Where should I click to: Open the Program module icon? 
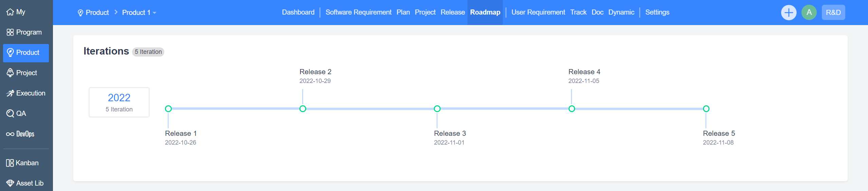point(10,33)
